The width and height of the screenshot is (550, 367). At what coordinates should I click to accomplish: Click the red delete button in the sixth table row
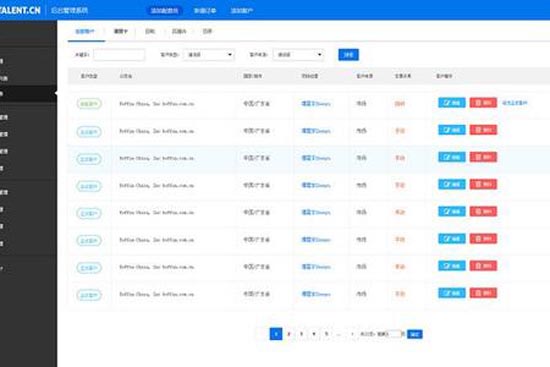click(483, 239)
